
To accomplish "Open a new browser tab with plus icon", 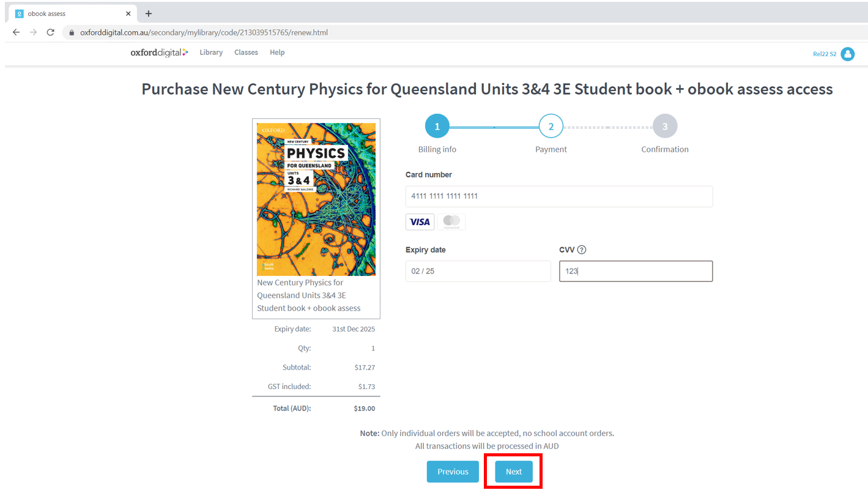I will pyautogui.click(x=148, y=13).
